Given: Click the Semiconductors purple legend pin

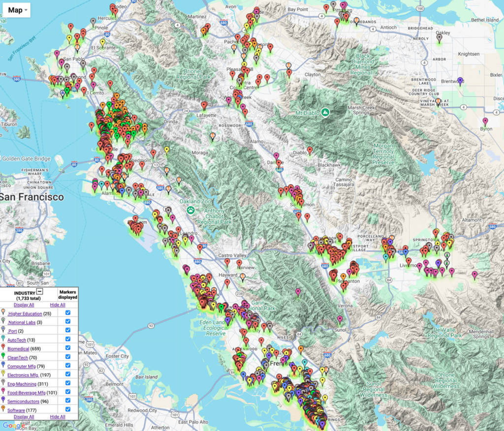Looking at the screenshot, I should (3, 400).
